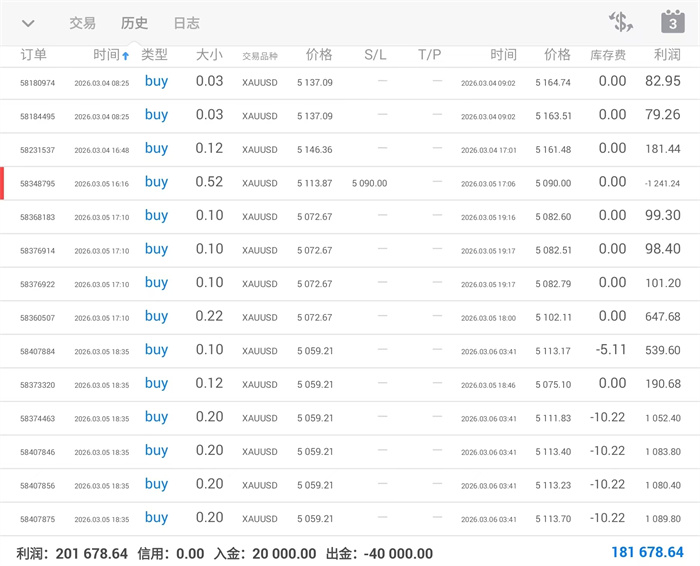
Task: Click the buy label of order 58231537
Action: (x=156, y=149)
